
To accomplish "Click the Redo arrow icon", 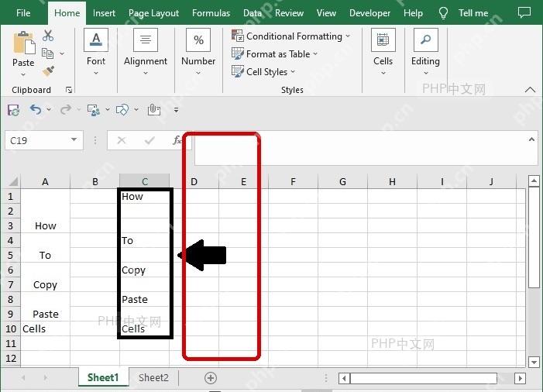I will click(x=65, y=110).
